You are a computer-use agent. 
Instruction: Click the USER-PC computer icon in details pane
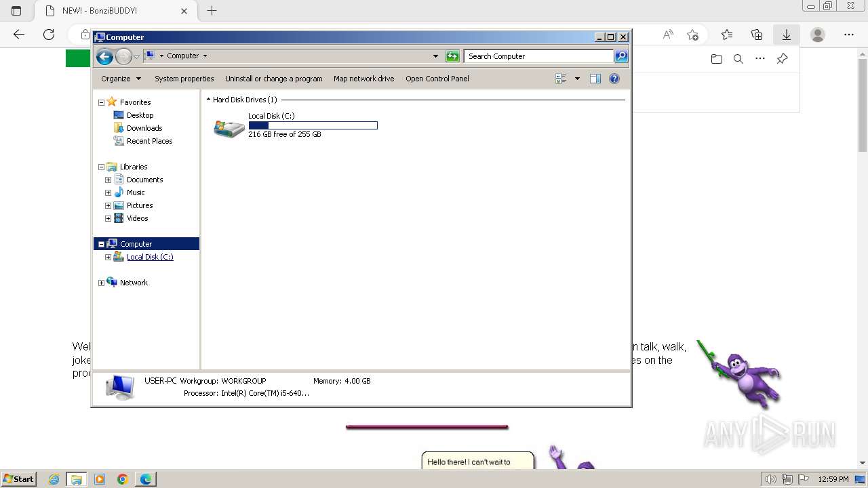(x=120, y=387)
